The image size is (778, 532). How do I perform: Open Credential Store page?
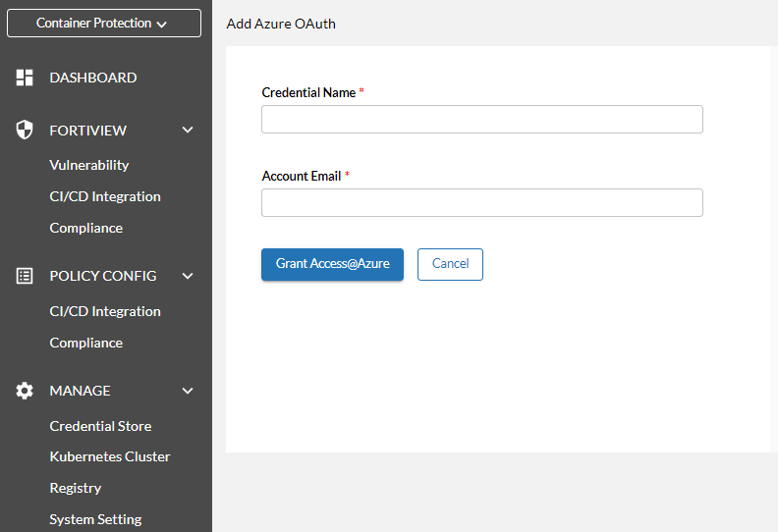[100, 426]
